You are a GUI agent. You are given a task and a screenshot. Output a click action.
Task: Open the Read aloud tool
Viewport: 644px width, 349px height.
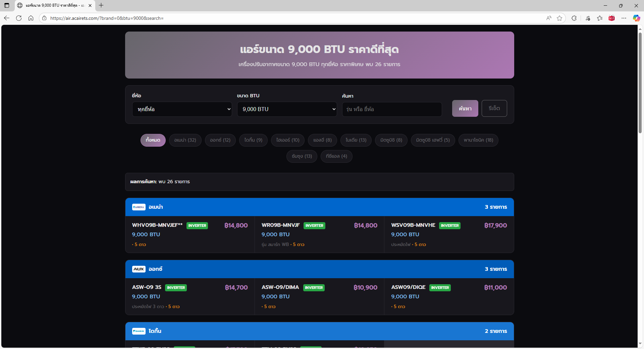coord(549,18)
